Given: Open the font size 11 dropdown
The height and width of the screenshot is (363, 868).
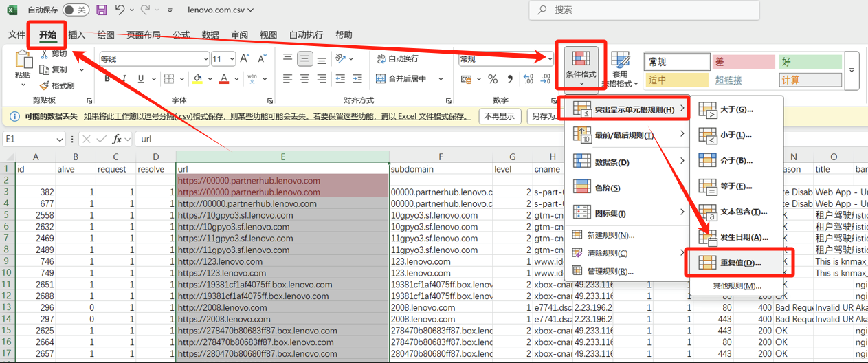Looking at the screenshot, I should (x=232, y=59).
